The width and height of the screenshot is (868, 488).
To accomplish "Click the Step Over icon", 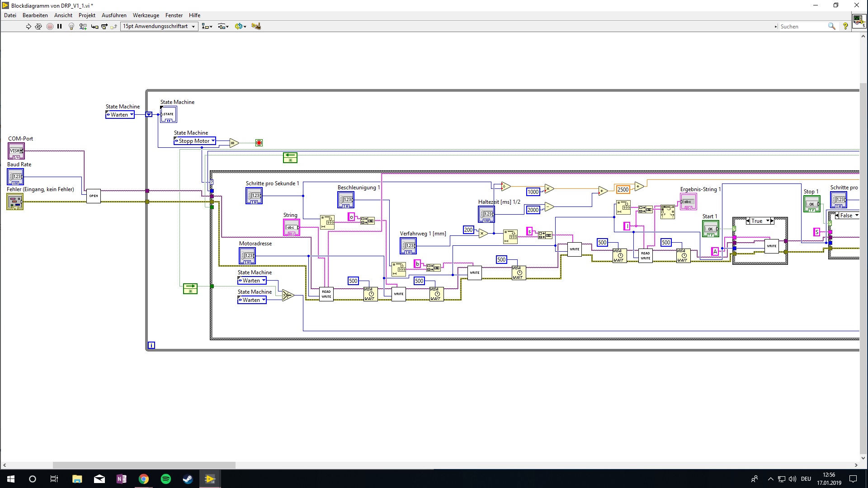I will (x=104, y=27).
